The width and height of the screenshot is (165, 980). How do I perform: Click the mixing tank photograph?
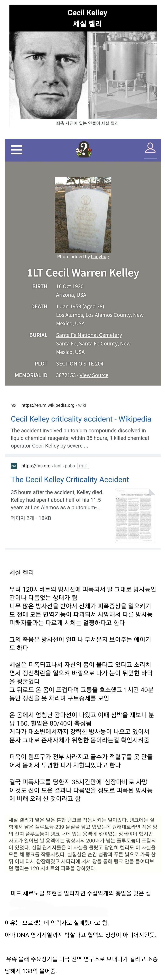click(123, 75)
